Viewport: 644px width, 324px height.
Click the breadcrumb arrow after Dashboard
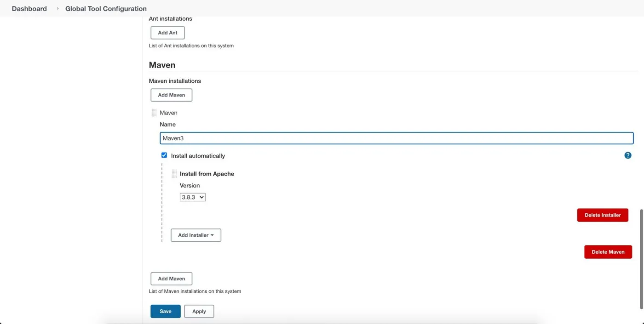click(57, 8)
